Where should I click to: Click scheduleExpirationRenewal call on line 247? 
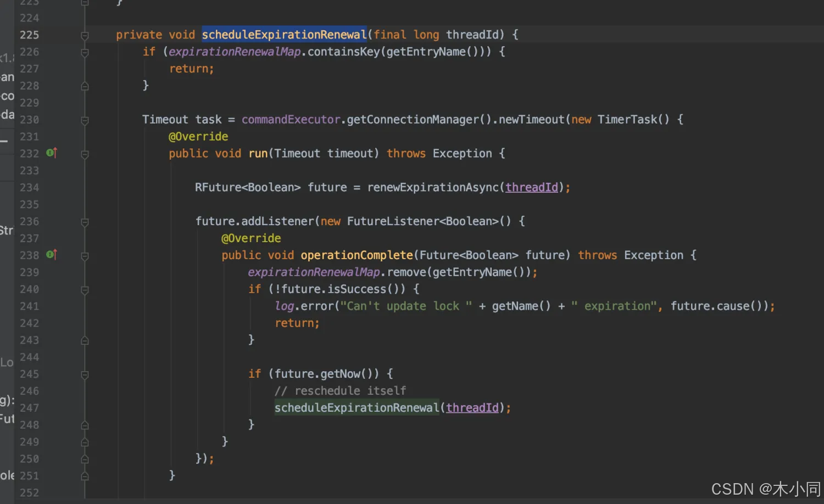[357, 407]
